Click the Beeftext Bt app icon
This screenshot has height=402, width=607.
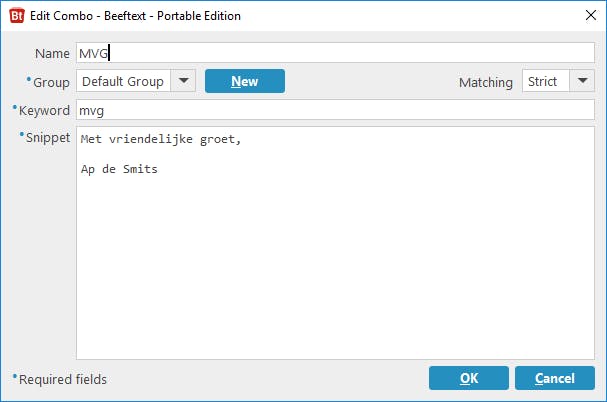[x=17, y=16]
